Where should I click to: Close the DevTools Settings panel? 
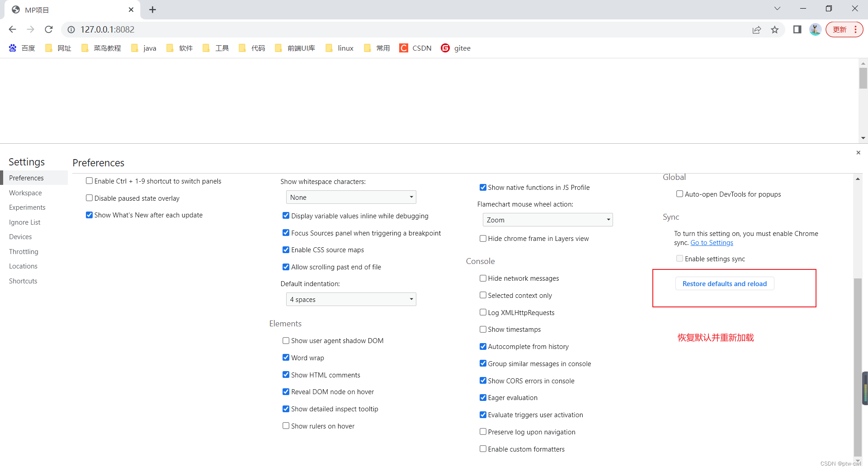tap(858, 153)
